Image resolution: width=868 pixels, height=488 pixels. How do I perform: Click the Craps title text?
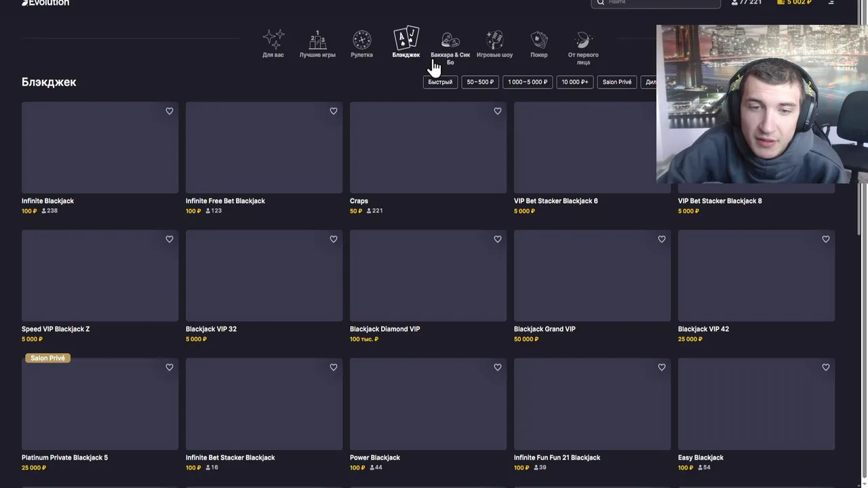tap(359, 201)
